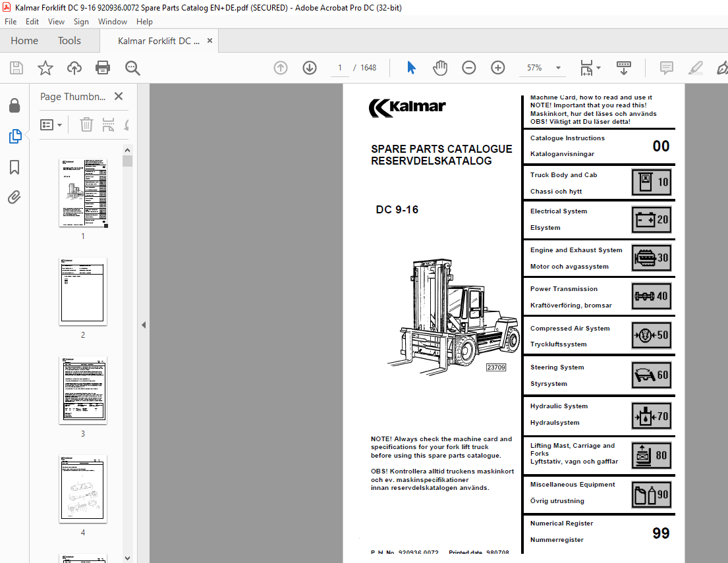The height and width of the screenshot is (563, 728).
Task: Delete the selected page thumbnails with the trash icon
Action: coord(86,124)
